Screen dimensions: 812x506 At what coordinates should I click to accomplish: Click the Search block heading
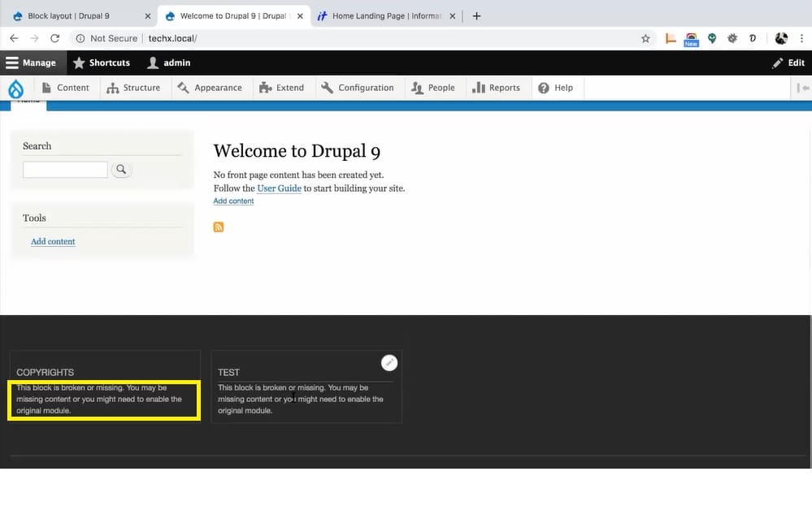click(37, 146)
